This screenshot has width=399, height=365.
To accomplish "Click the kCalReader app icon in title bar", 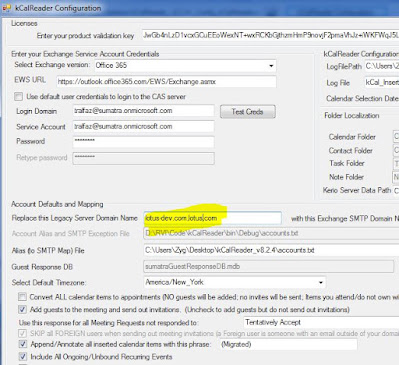I will click(x=6, y=8).
